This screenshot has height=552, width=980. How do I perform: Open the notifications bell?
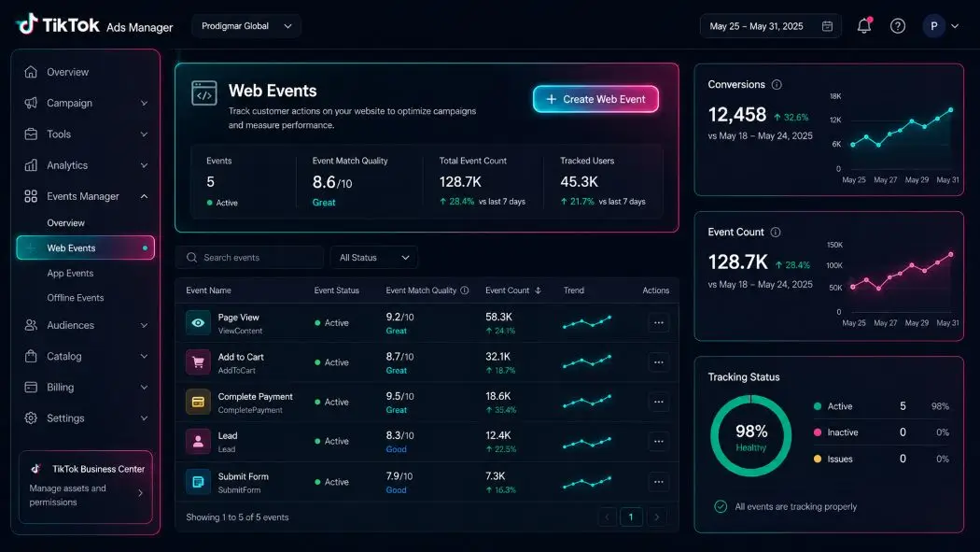863,25
